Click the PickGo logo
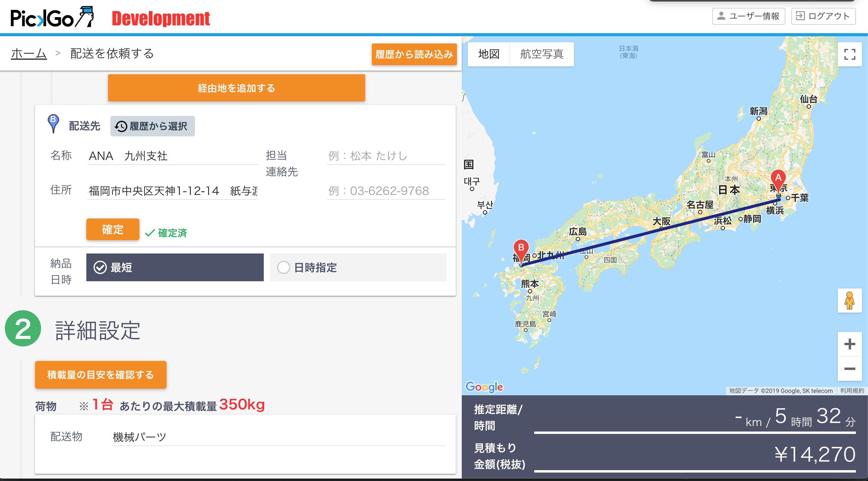868x481 pixels. point(52,17)
